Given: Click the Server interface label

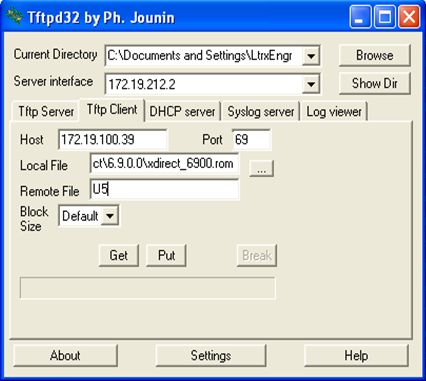Looking at the screenshot, I should click(x=53, y=81).
